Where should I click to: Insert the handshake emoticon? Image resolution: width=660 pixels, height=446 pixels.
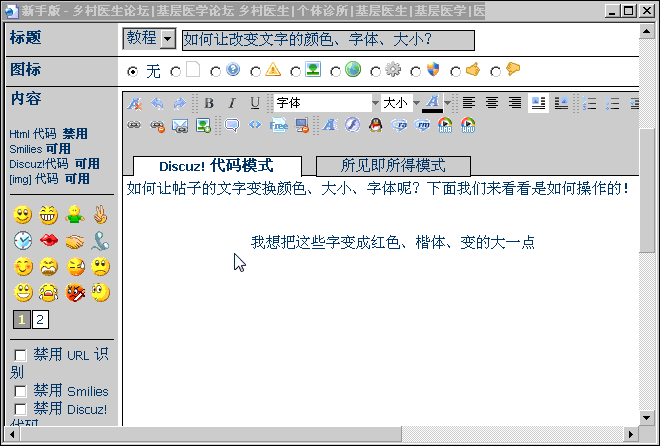pyautogui.click(x=75, y=240)
